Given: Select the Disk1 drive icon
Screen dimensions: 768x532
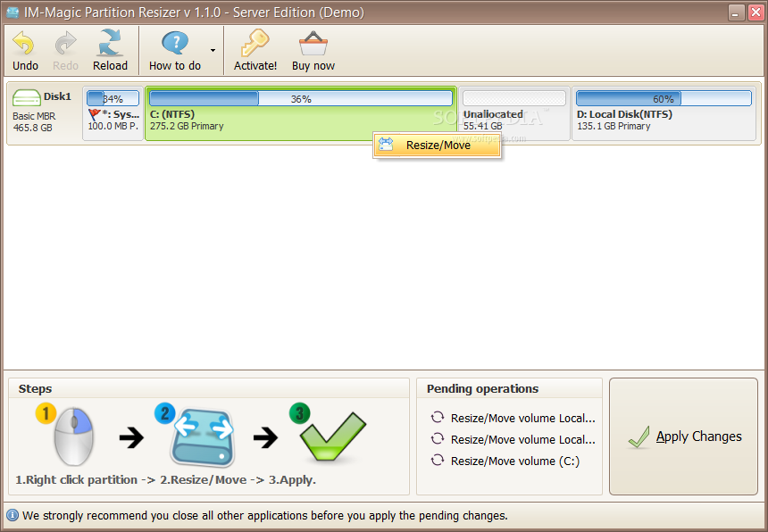Looking at the screenshot, I should (x=27, y=97).
